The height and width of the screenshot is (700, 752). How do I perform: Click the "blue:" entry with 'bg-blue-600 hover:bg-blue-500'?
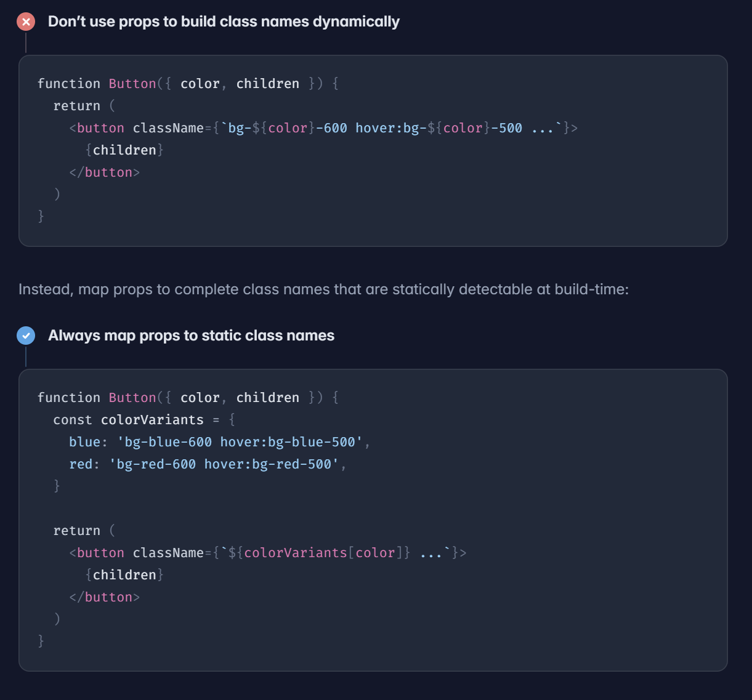click(x=219, y=442)
